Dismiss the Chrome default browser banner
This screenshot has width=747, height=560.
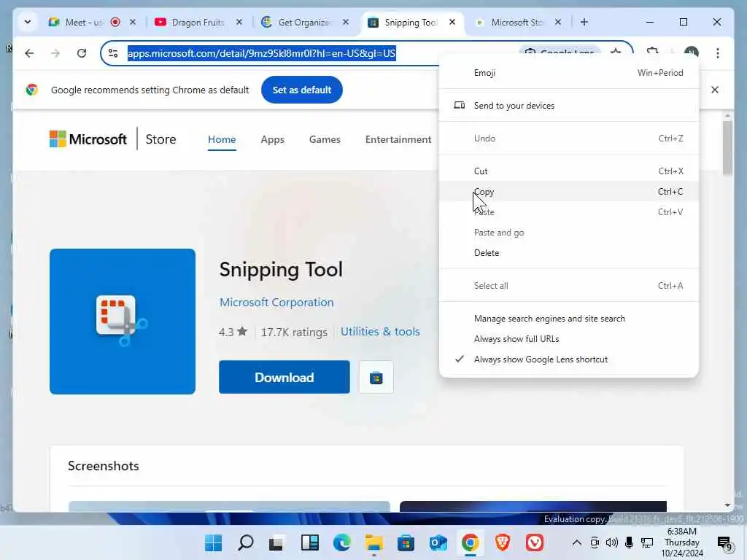715,90
